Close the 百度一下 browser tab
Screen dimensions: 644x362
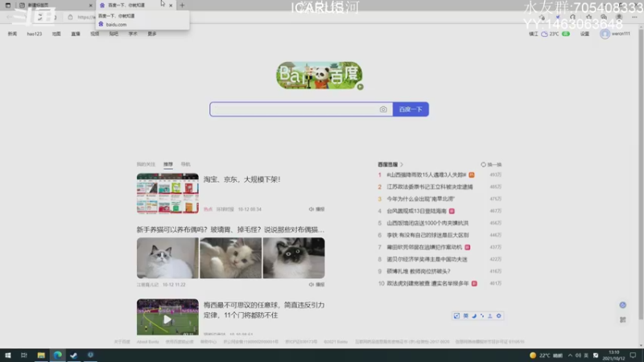[171, 6]
